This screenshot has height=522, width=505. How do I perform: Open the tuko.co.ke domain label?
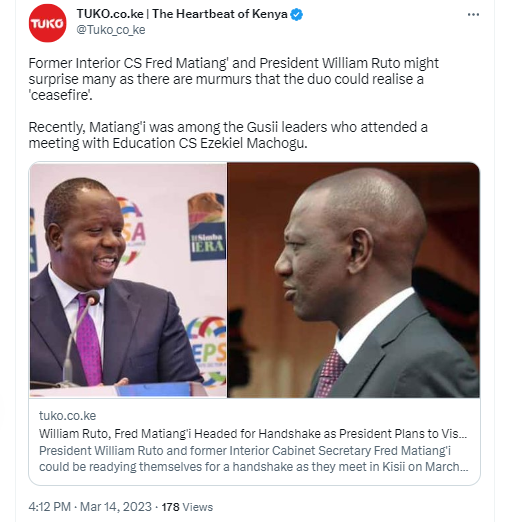pyautogui.click(x=67, y=416)
